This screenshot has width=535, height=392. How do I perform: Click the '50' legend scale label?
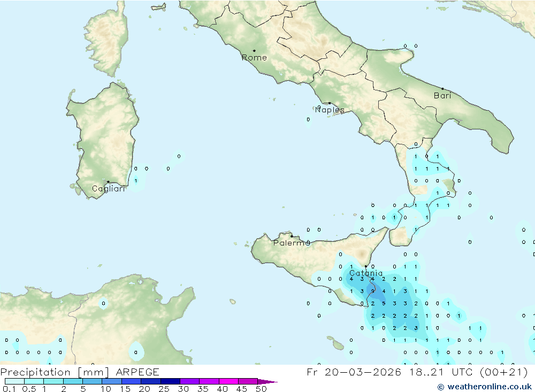tap(261, 389)
